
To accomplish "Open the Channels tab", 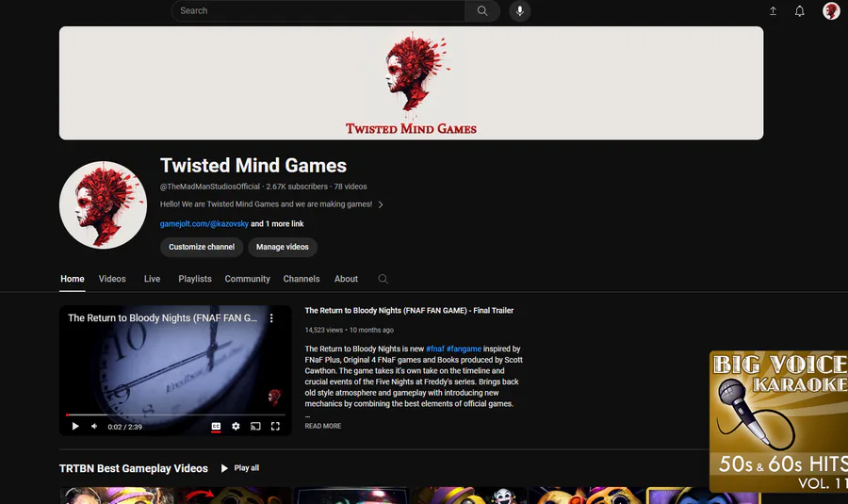I will 302,279.
